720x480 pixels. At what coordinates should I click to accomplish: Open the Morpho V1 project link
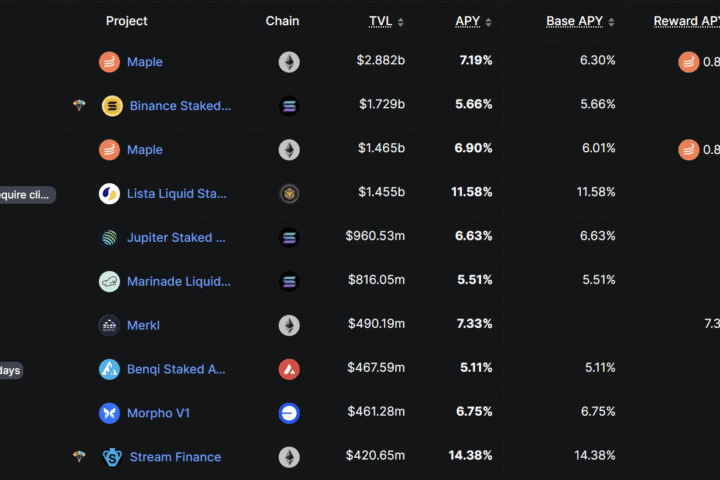[x=158, y=413]
